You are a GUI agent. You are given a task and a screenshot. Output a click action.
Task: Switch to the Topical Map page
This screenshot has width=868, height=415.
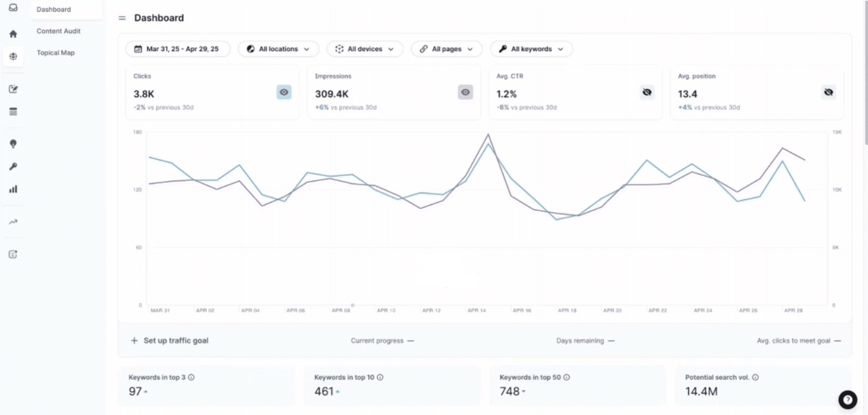56,53
